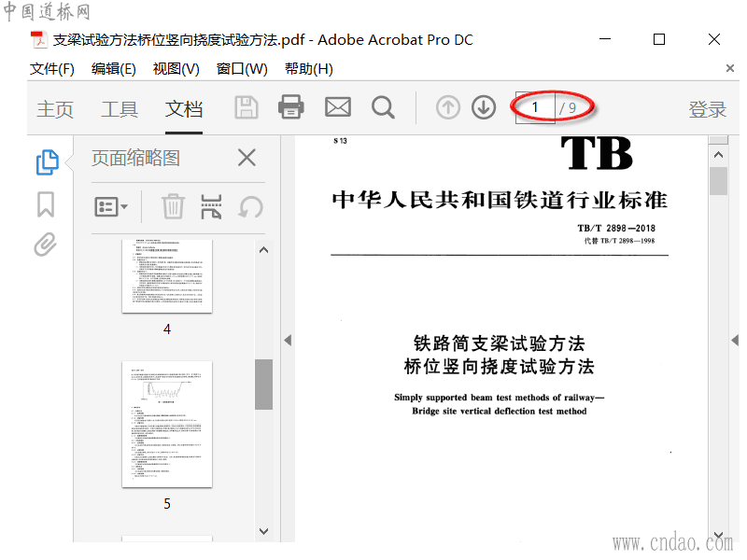747x560 pixels.
Task: Select the page 4 thumbnail
Action: (x=167, y=276)
